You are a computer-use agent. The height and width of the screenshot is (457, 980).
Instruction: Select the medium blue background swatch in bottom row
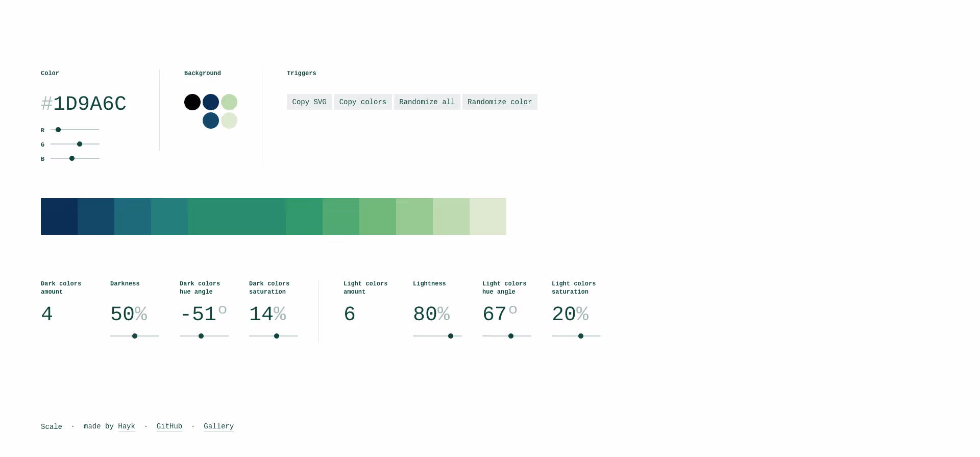coord(211,121)
